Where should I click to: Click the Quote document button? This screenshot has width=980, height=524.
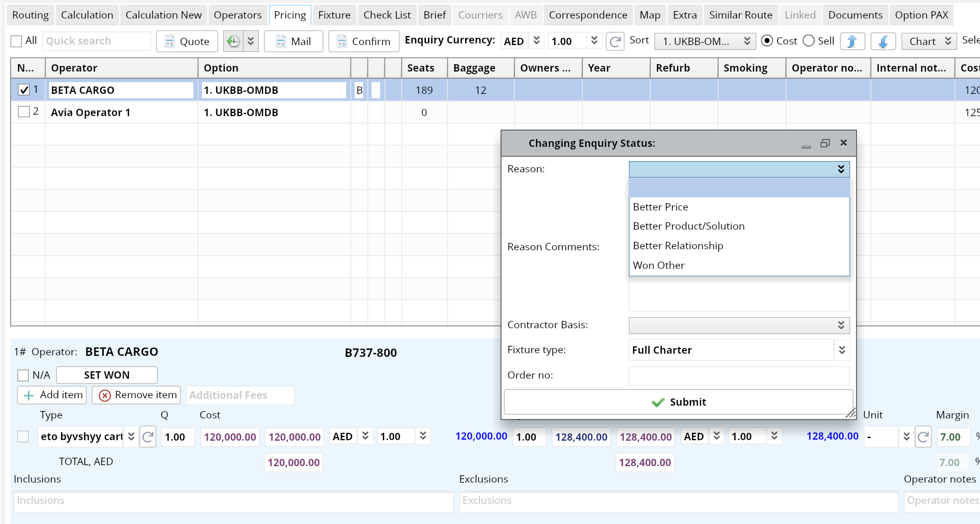(x=187, y=41)
